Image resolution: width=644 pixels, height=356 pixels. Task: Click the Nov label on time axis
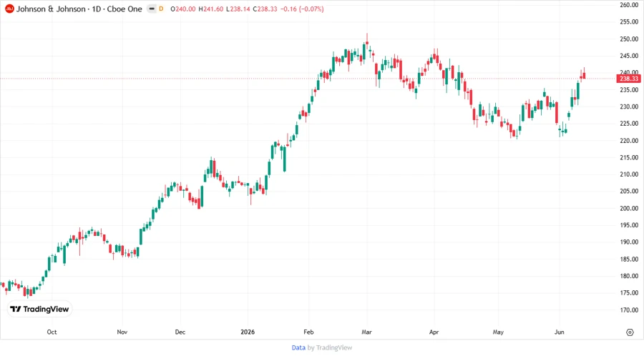point(122,332)
